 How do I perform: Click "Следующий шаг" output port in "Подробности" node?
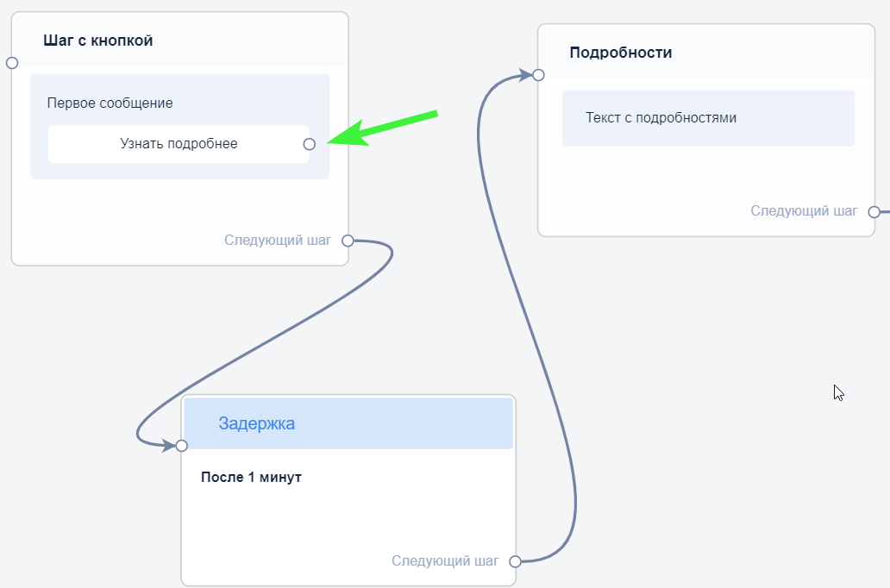tap(874, 211)
